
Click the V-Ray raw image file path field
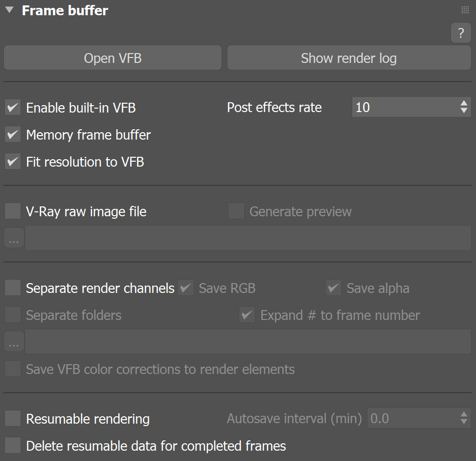(248, 237)
